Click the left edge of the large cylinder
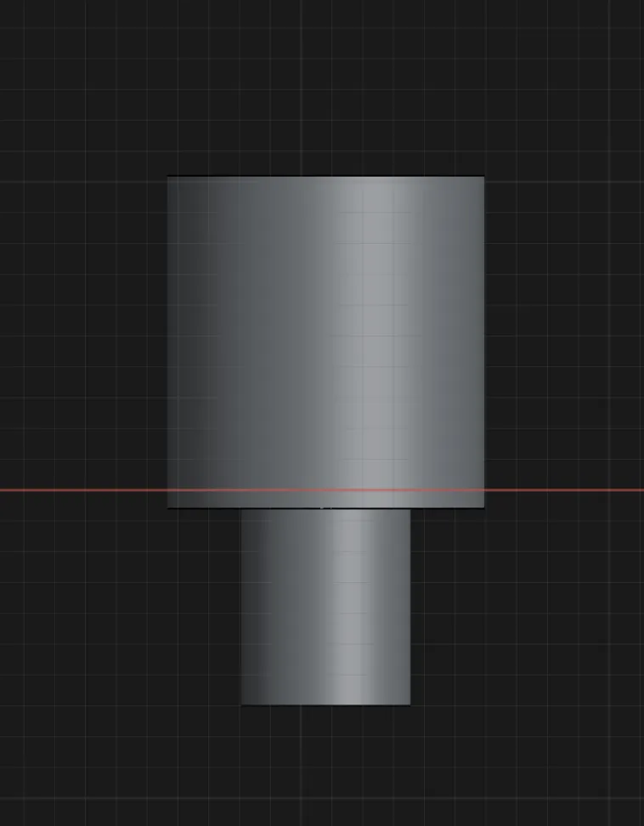This screenshot has height=826, width=644. pyautogui.click(x=168, y=340)
